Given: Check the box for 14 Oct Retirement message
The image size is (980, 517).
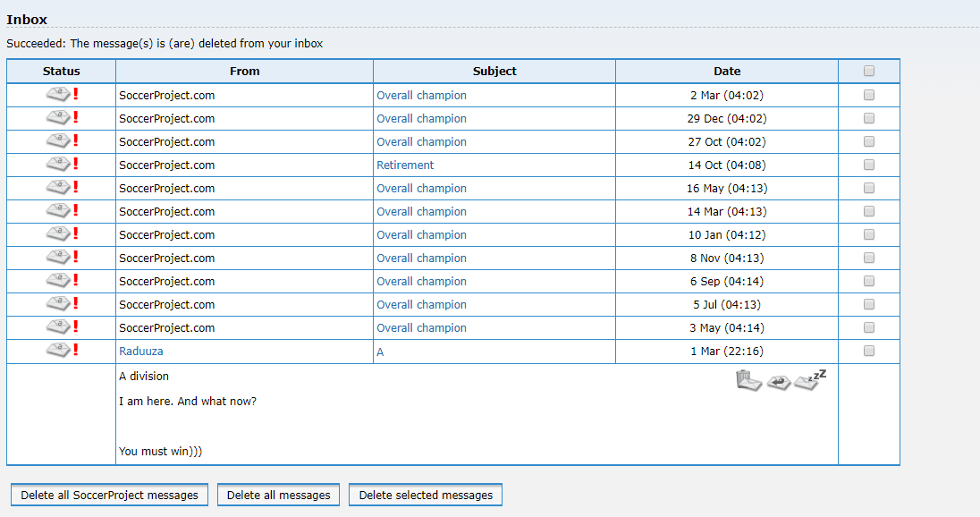Looking at the screenshot, I should tap(869, 165).
